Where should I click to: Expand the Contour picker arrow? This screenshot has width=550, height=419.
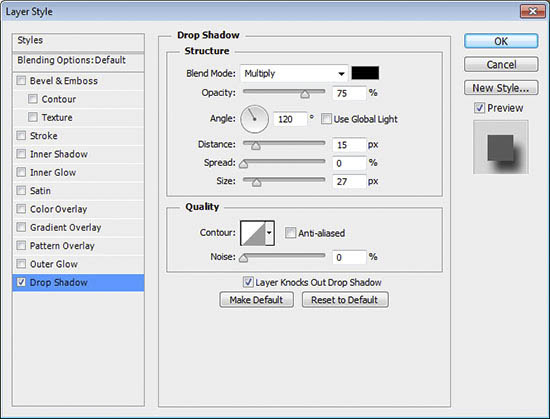269,233
